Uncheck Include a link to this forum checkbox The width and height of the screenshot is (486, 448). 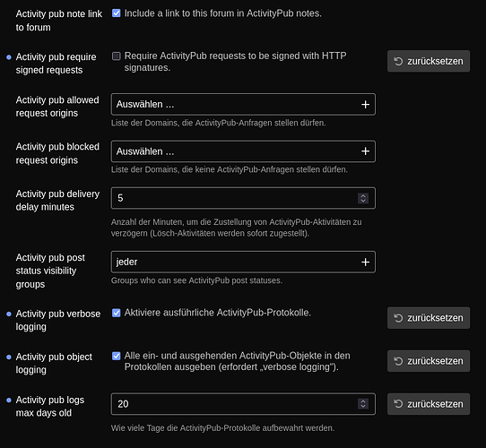tap(117, 13)
